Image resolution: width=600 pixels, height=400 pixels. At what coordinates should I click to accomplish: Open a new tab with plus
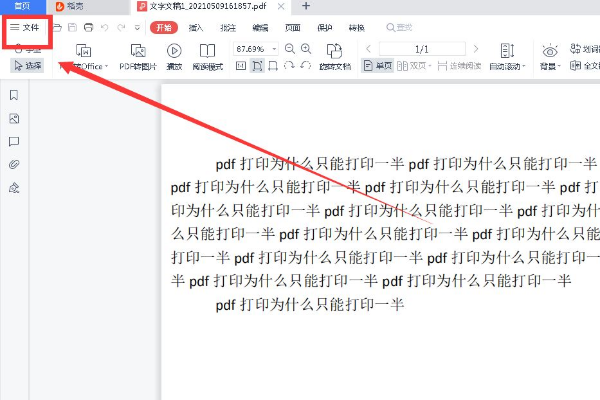pos(306,6)
